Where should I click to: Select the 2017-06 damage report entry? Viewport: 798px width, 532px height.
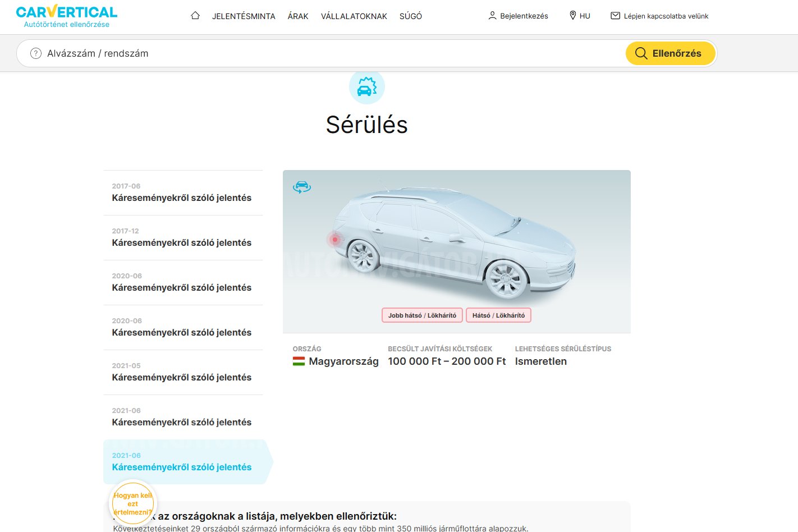pos(182,192)
